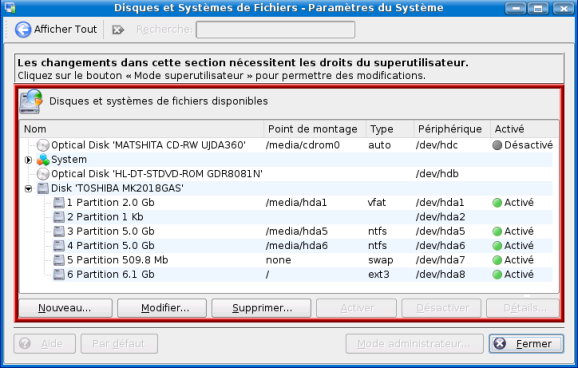This screenshot has width=578, height=368.
Task: Expand the System tree node
Action: [28, 160]
